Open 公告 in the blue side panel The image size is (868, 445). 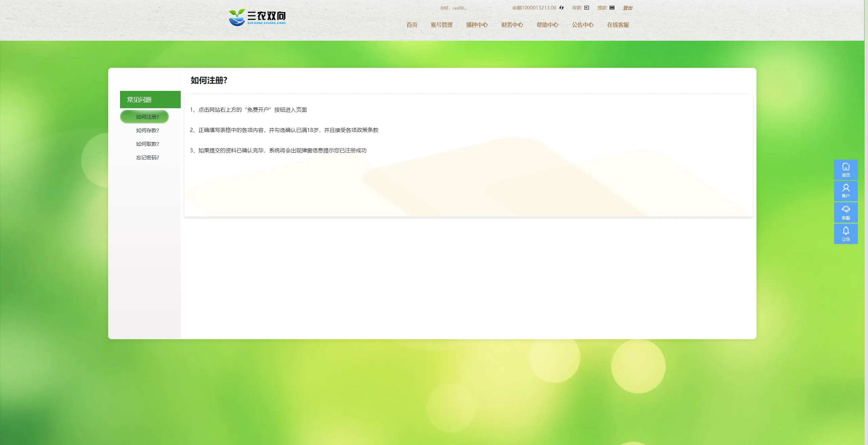[846, 234]
